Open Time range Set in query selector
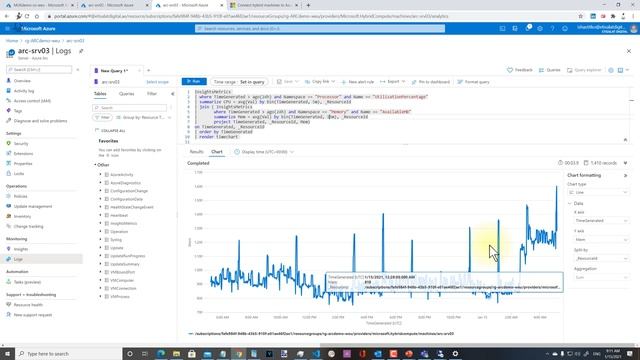 click(239, 82)
